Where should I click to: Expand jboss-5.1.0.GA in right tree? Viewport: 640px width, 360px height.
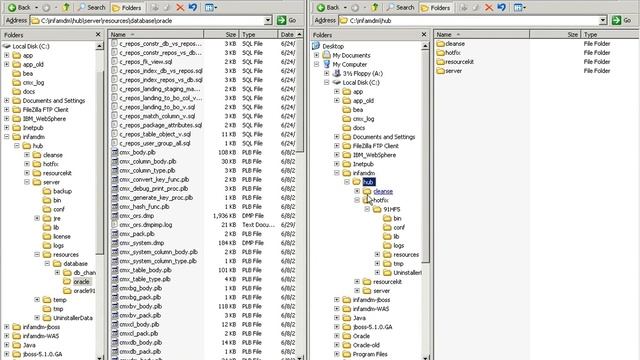point(337,327)
